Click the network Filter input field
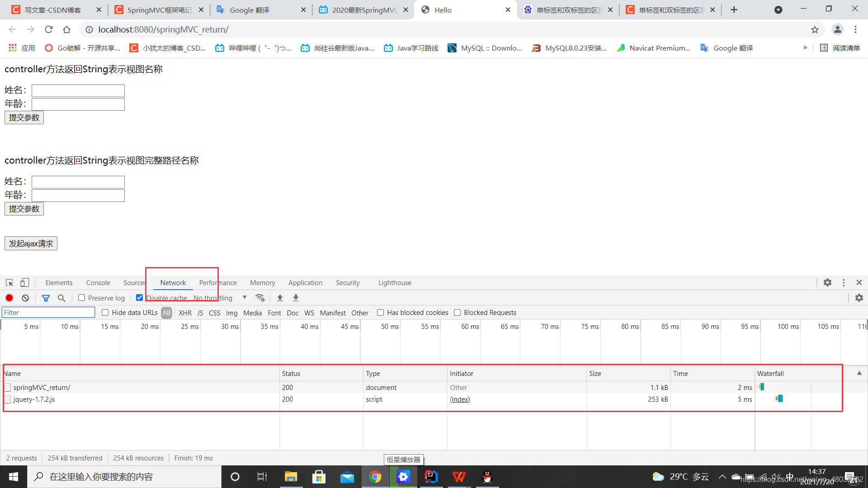The width and height of the screenshot is (868, 488). coord(48,313)
